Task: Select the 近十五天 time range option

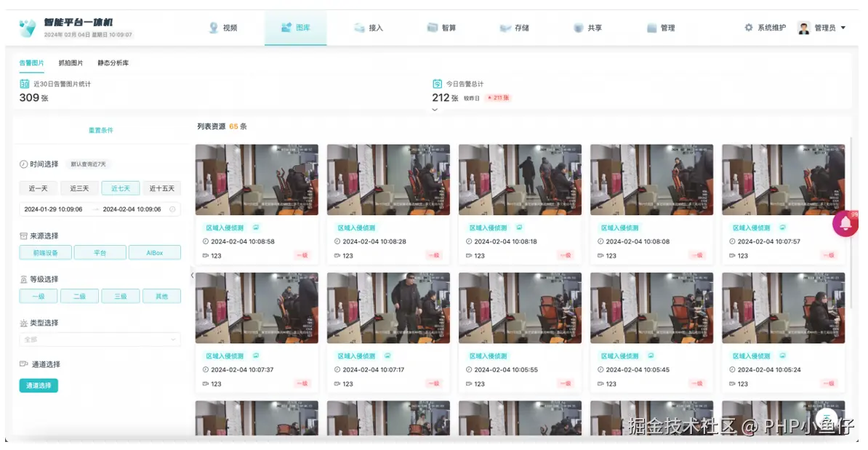Action: pyautogui.click(x=161, y=188)
